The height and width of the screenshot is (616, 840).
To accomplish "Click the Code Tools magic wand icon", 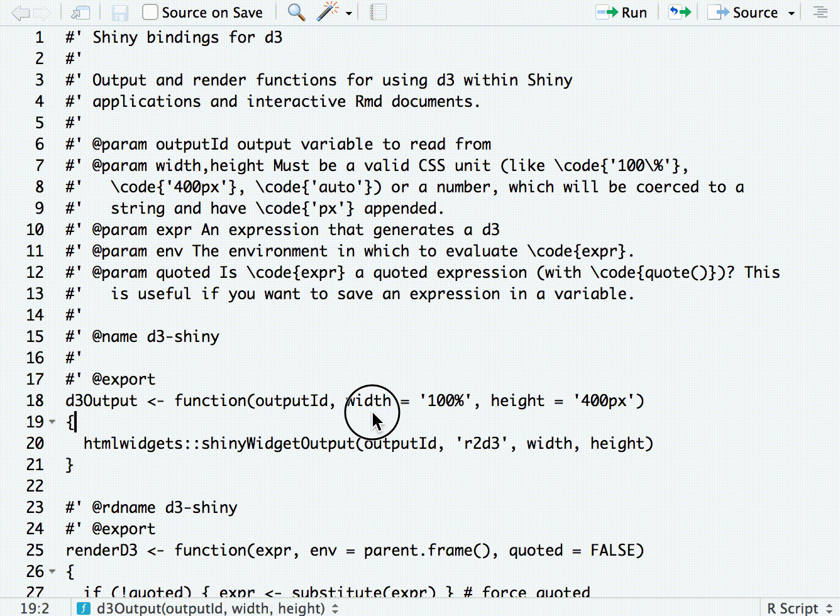I will [323, 12].
